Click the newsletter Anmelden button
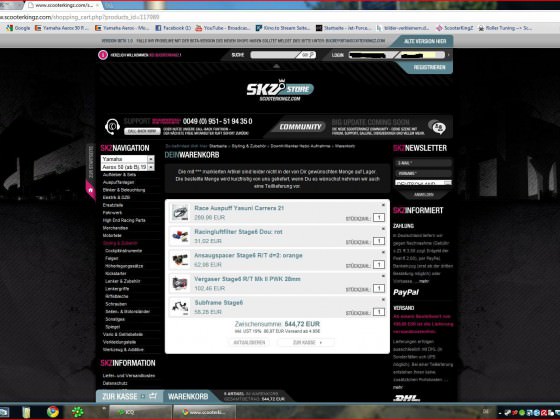Viewport: 560px width, 420px height. pyautogui.click(x=424, y=194)
